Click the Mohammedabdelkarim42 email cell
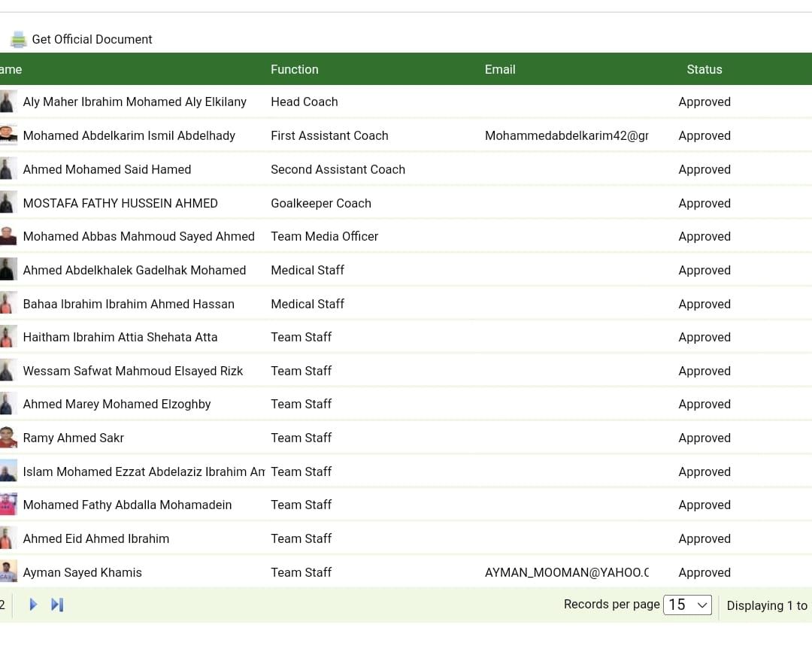This screenshot has width=812, height=658. (566, 136)
